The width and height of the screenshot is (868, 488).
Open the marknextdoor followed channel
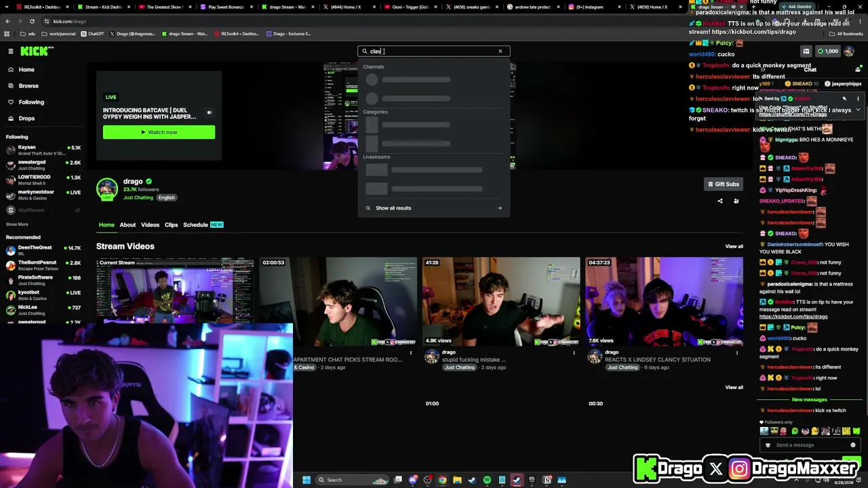coord(42,195)
